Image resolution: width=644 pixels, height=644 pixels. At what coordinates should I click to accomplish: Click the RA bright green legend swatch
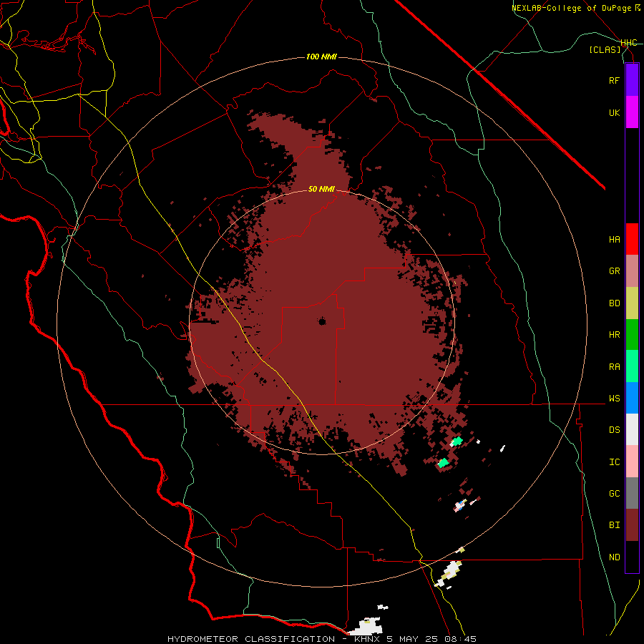632,366
